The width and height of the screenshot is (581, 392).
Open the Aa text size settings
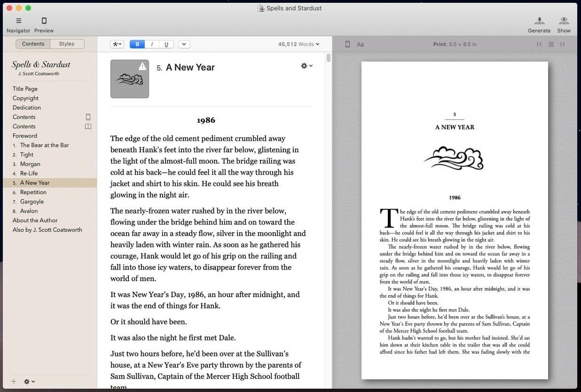click(360, 44)
